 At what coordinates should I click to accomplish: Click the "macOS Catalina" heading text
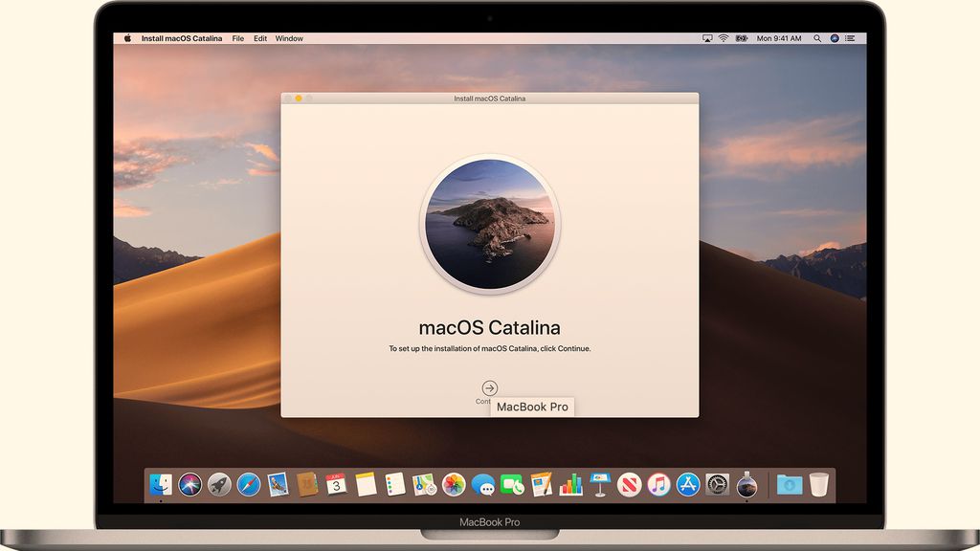(489, 327)
